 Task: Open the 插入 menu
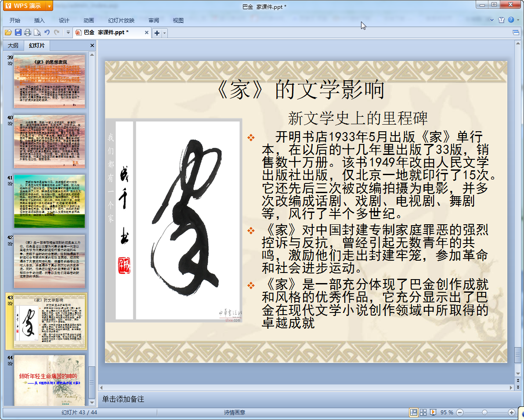[x=40, y=21]
